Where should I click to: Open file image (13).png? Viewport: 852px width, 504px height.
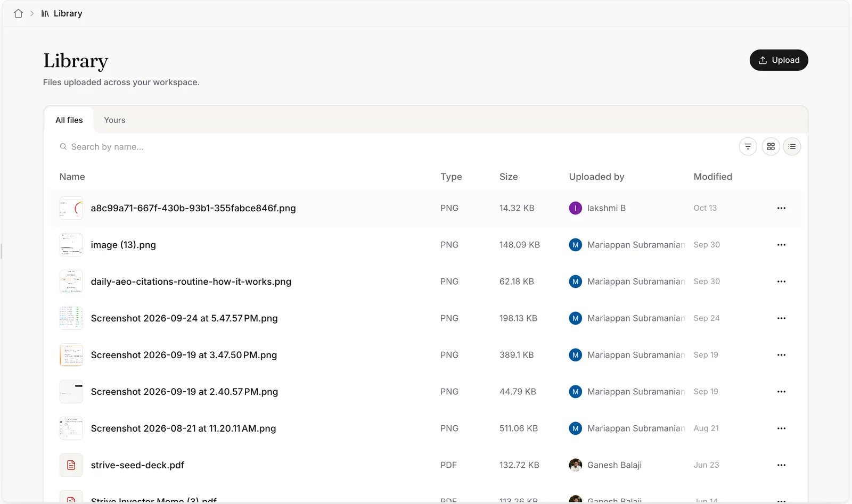(x=123, y=245)
